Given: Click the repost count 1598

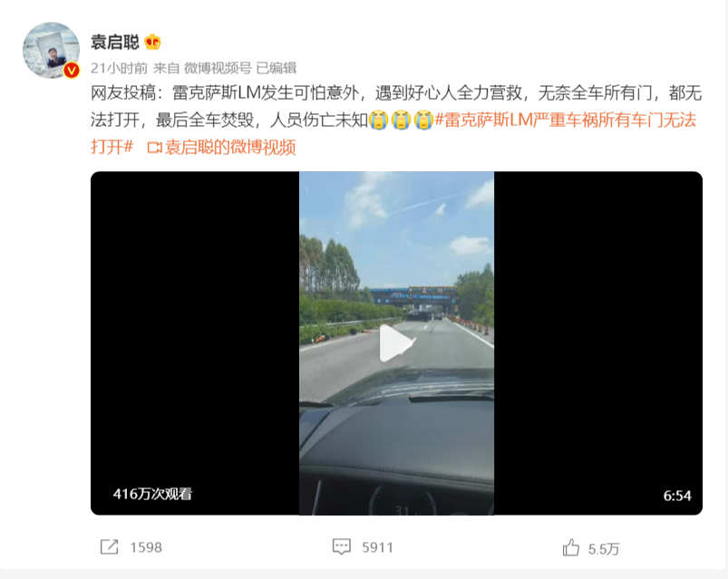Looking at the screenshot, I should pos(146,547).
